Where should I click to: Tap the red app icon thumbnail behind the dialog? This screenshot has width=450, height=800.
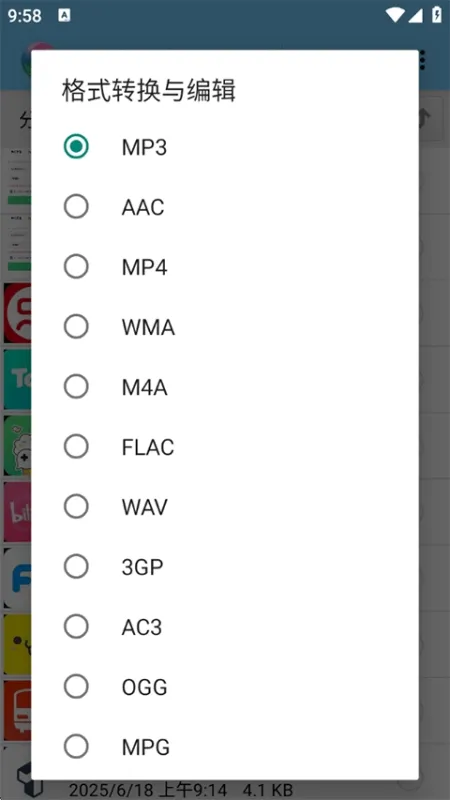click(x=17, y=313)
